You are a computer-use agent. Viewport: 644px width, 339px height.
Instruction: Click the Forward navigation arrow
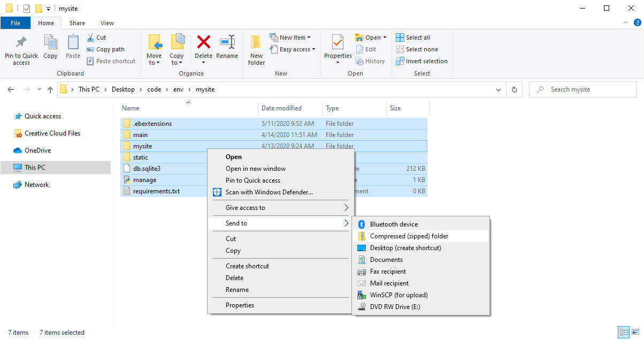pyautogui.click(x=27, y=89)
